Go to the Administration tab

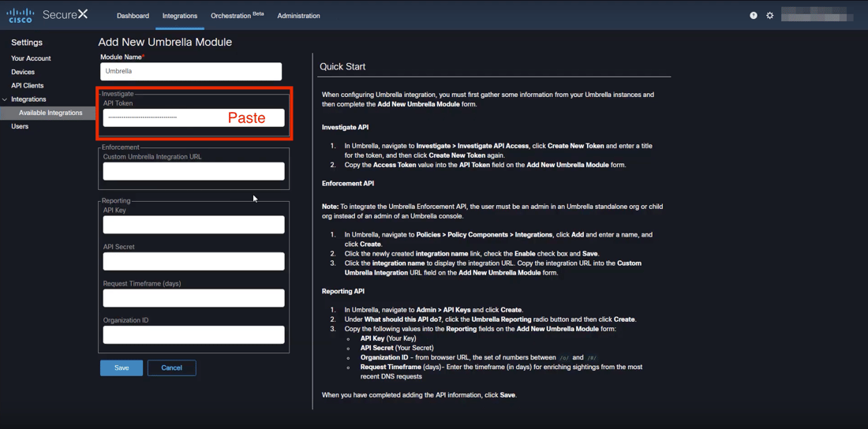tap(298, 16)
